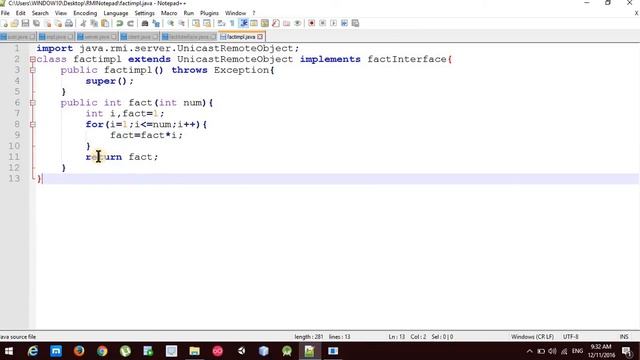This screenshot has width=640, height=360.
Task: Open the Language menu
Action: pyautogui.click(x=116, y=13)
